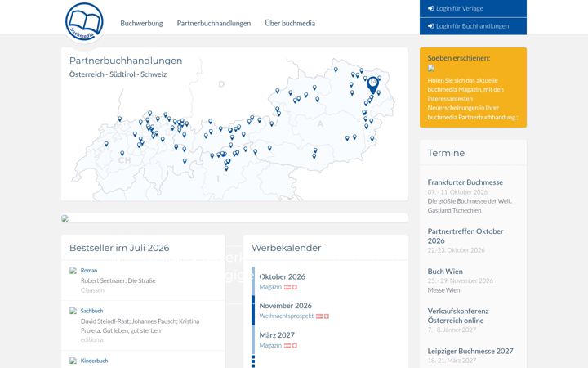588x368 pixels.
Task: Click the CH country label on the map
Action: 124,160
